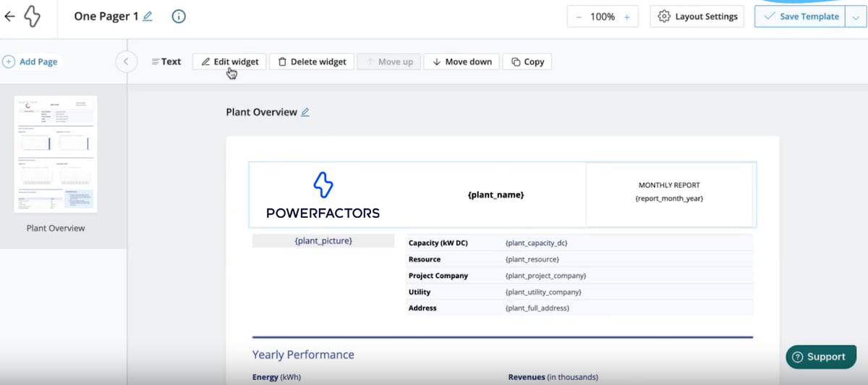Click the POWERFACTORS logo in the header widget
This screenshot has height=385, width=868.
323,195
